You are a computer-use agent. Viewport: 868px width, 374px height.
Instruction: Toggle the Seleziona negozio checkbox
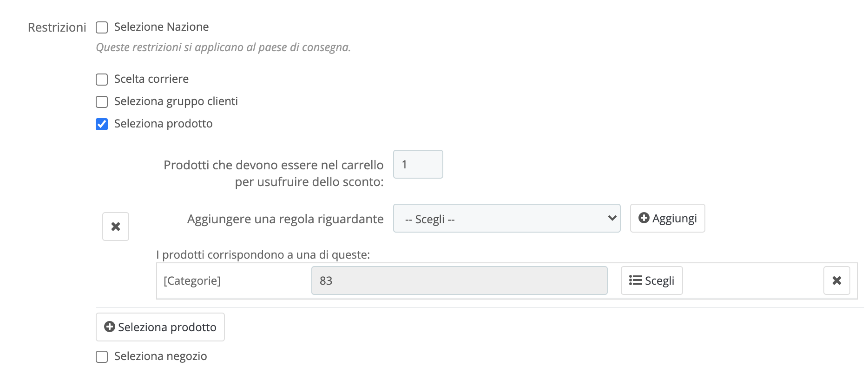point(102,357)
